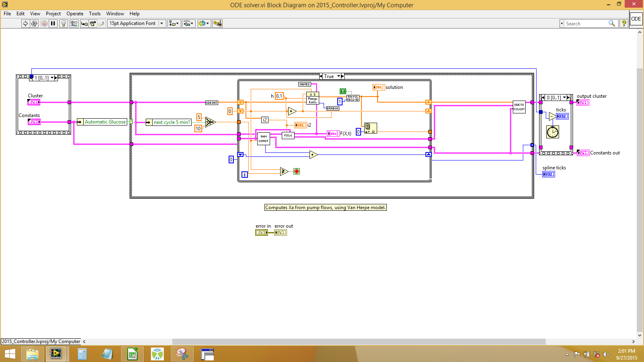Click the Step Into button
The height and width of the screenshot is (362, 644).
point(84,23)
